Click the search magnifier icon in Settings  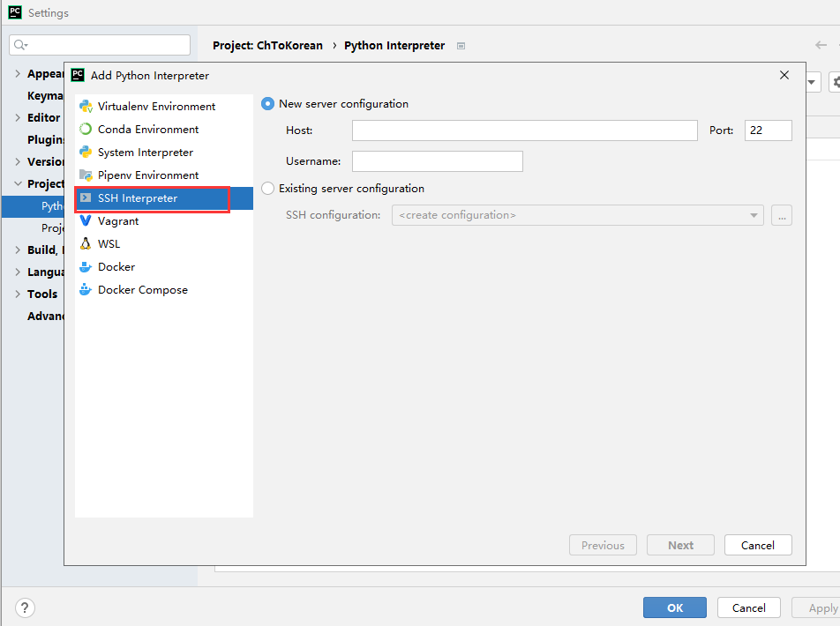click(21, 45)
